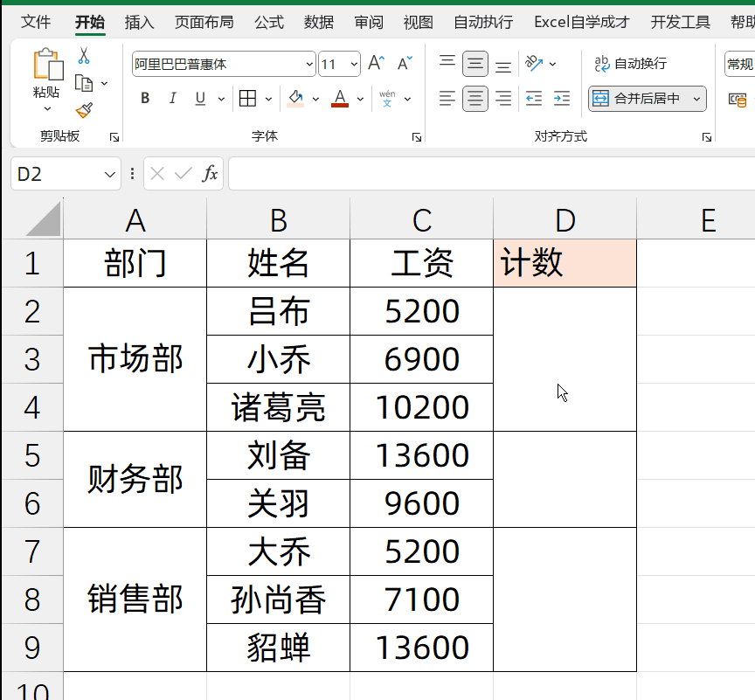Click the Increase Font Size icon
The image size is (755, 700).
coord(376,64)
